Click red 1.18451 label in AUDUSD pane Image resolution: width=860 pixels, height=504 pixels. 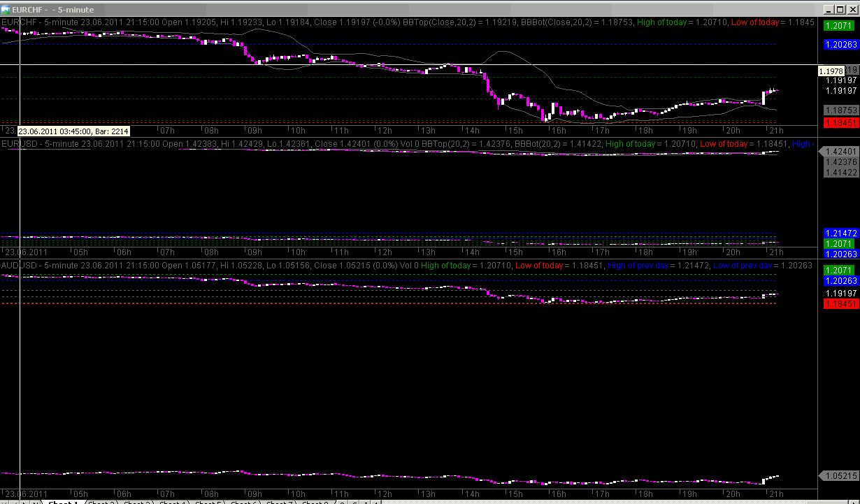tap(840, 304)
